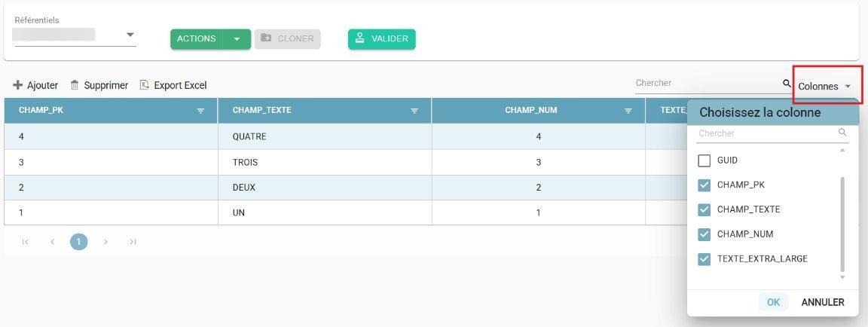Viewport: 868px width, 327px height.
Task: Open the Référentiels dropdown
Action: [x=75, y=35]
